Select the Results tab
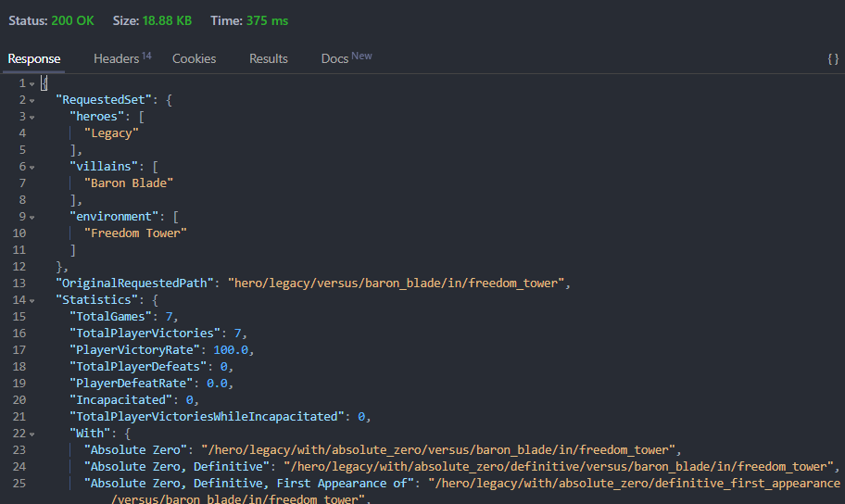Viewport: 845px width, 504px height. click(x=269, y=58)
